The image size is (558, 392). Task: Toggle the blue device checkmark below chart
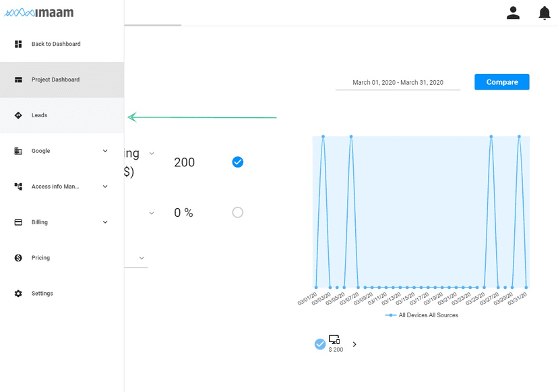point(320,344)
